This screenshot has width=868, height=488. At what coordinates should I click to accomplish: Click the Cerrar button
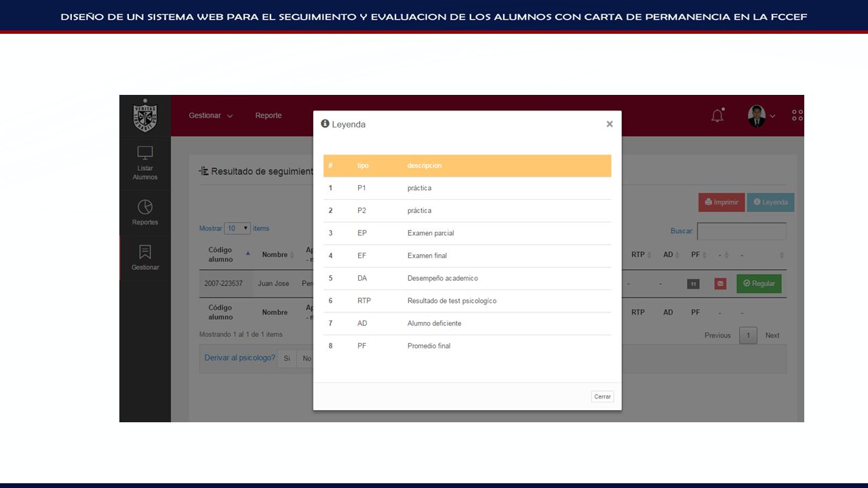pos(602,396)
